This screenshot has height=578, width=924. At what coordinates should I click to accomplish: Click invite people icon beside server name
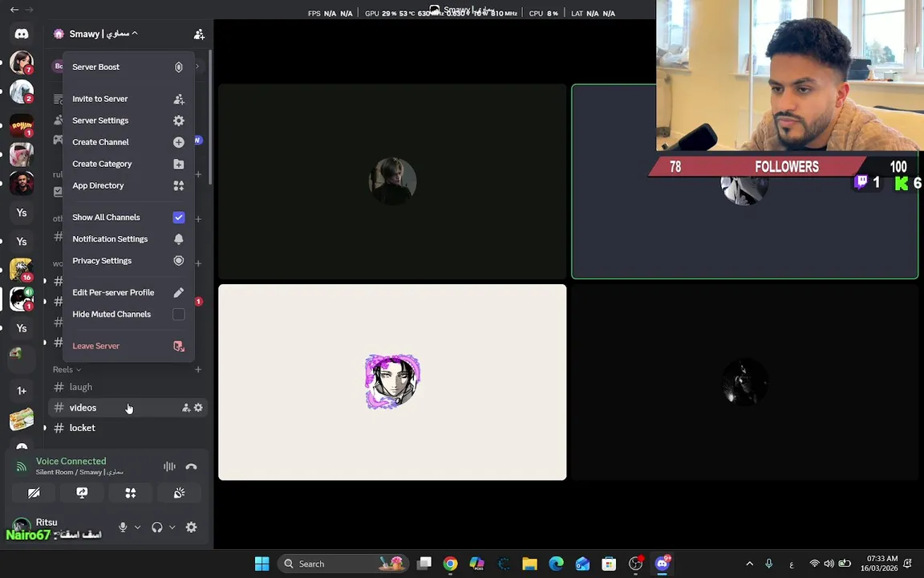199,35
